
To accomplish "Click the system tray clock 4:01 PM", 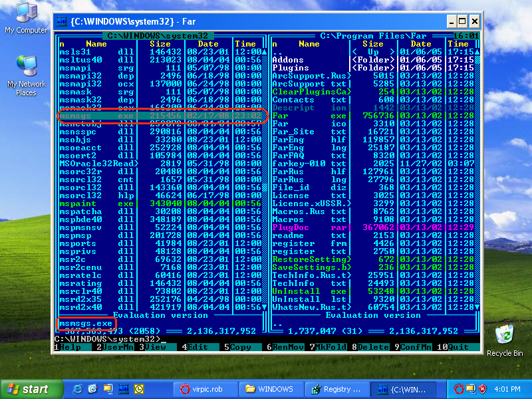I will pos(507,389).
